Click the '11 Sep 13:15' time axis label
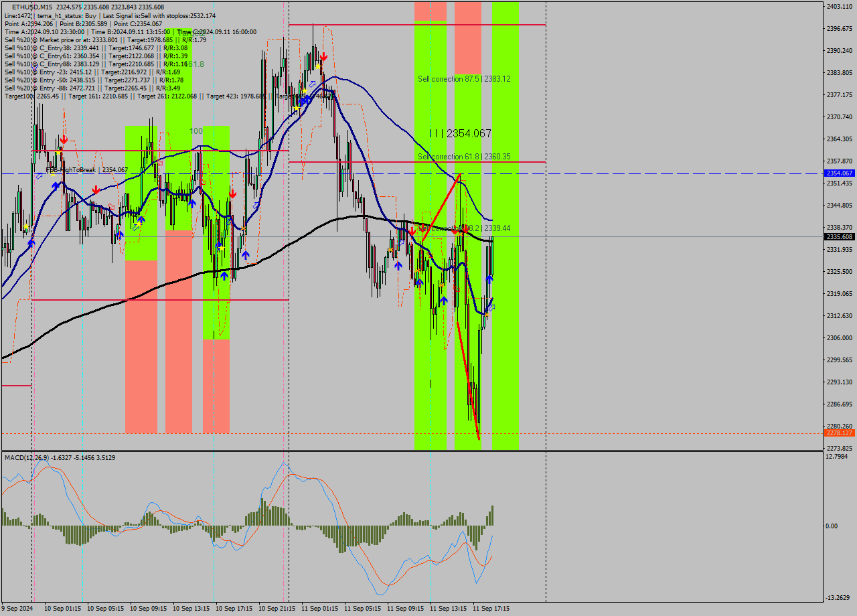This screenshot has height=616, width=857. [448, 609]
